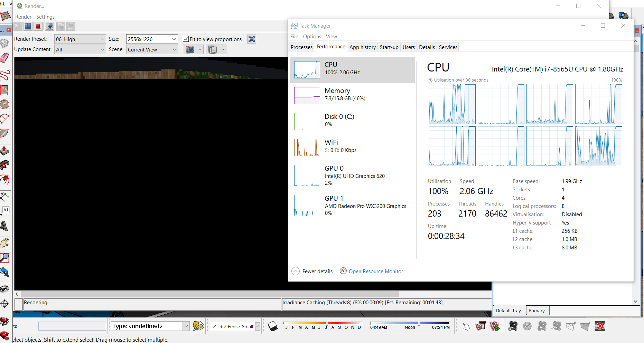The height and width of the screenshot is (343, 644).
Task: Uncheck Fit to view proportions
Action: click(186, 39)
